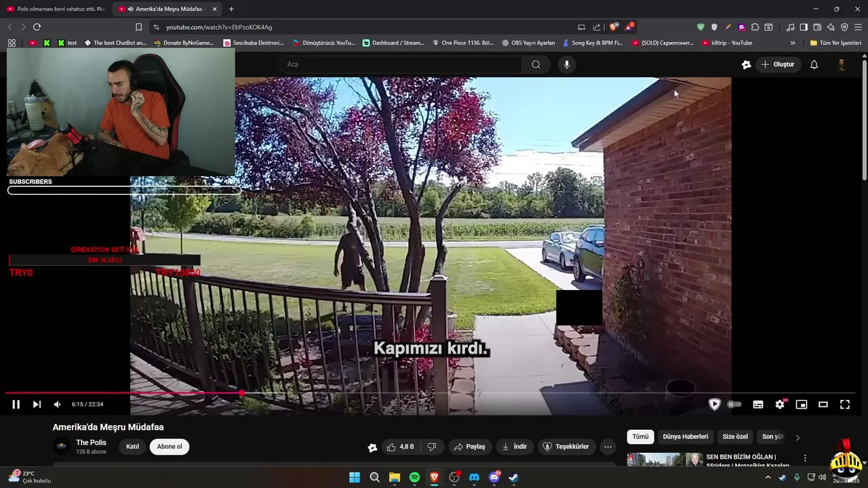The image size is (868, 488).
Task: Open the killtrip - YouTube bookmark
Action: click(x=727, y=43)
